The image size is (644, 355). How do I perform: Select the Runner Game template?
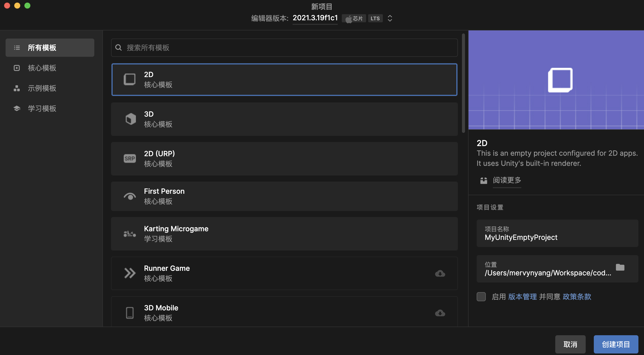[284, 273]
